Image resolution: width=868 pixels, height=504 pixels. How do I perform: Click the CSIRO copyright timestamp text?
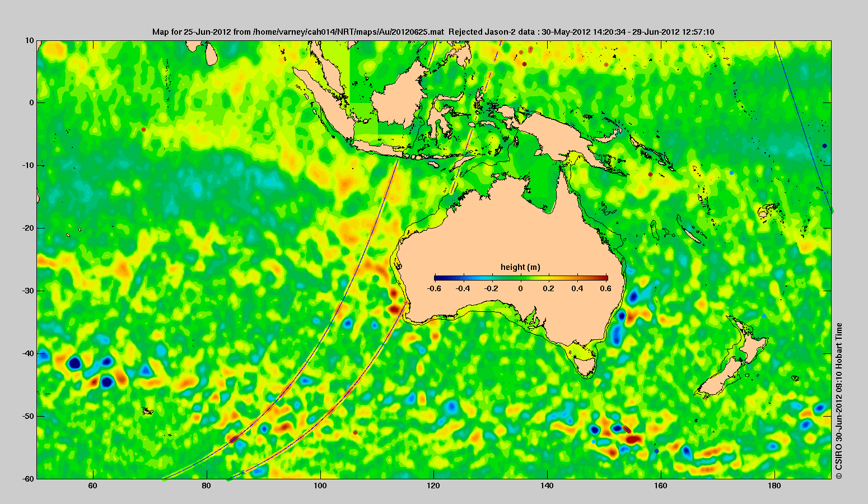838,401
